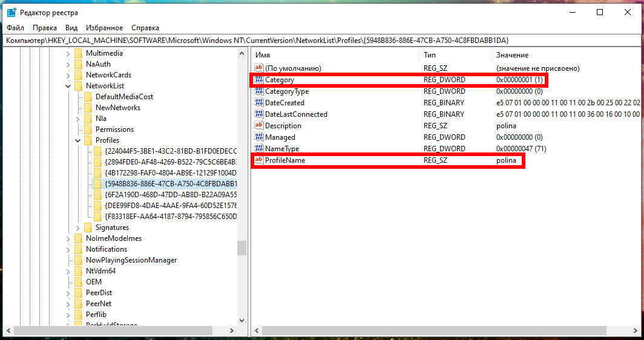Image resolution: width=644 pixels, height=340 pixels.
Task: Click the Managed DWORD value icon
Action: point(259,137)
